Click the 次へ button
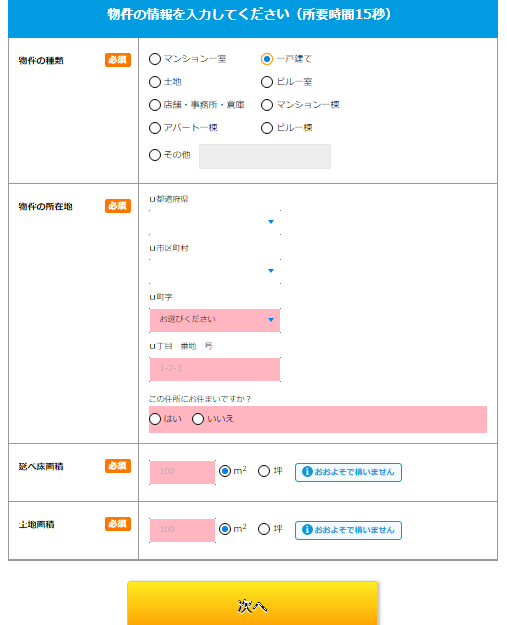The height and width of the screenshot is (625, 507). 252,605
